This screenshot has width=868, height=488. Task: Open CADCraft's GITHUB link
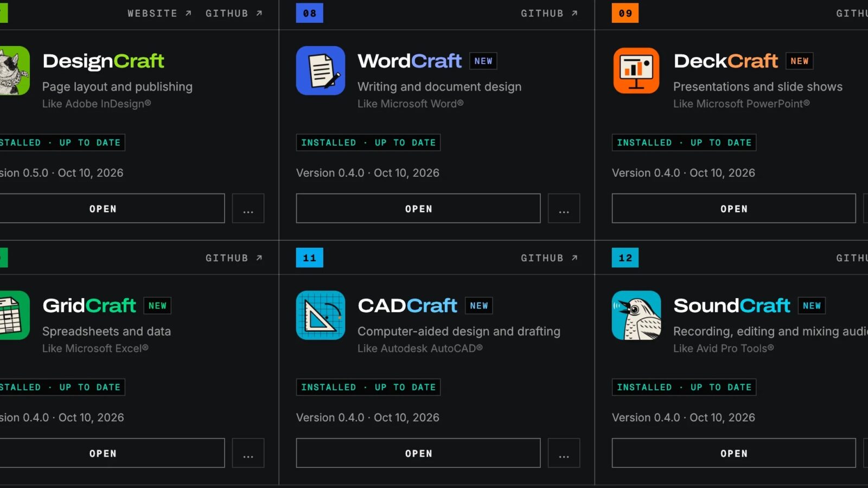click(x=550, y=258)
